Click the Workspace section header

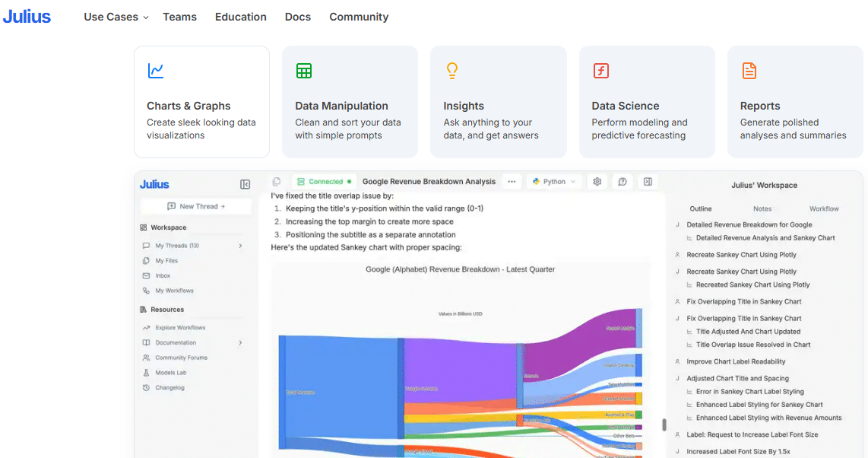click(168, 227)
